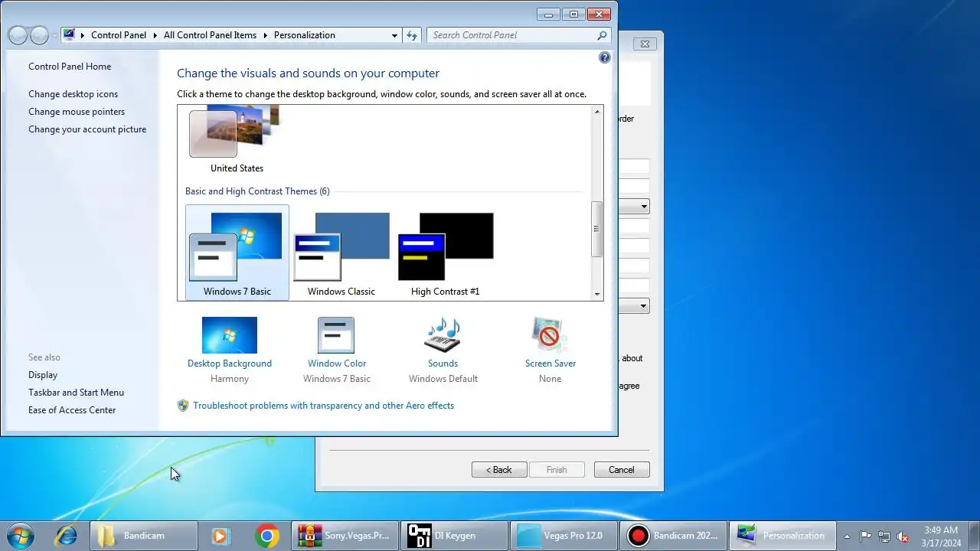
Task: Show hidden tray icons arrow
Action: tap(847, 536)
